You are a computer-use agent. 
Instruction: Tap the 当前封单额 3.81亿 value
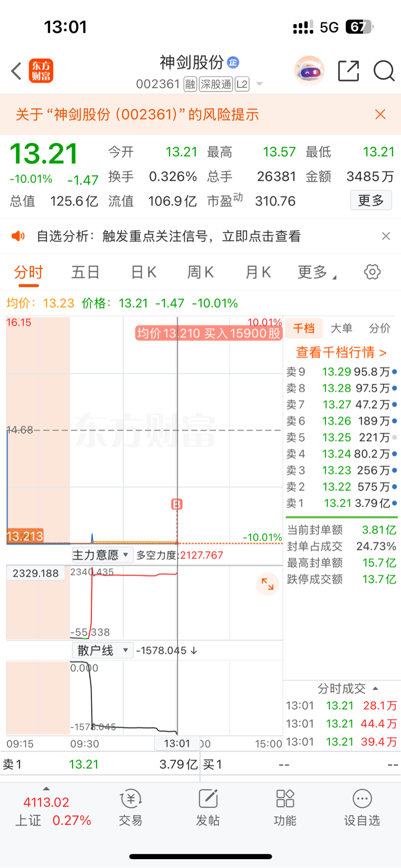pos(379,530)
